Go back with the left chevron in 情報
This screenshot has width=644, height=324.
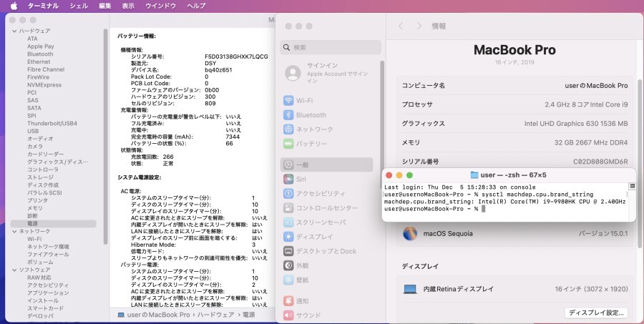coord(401,26)
